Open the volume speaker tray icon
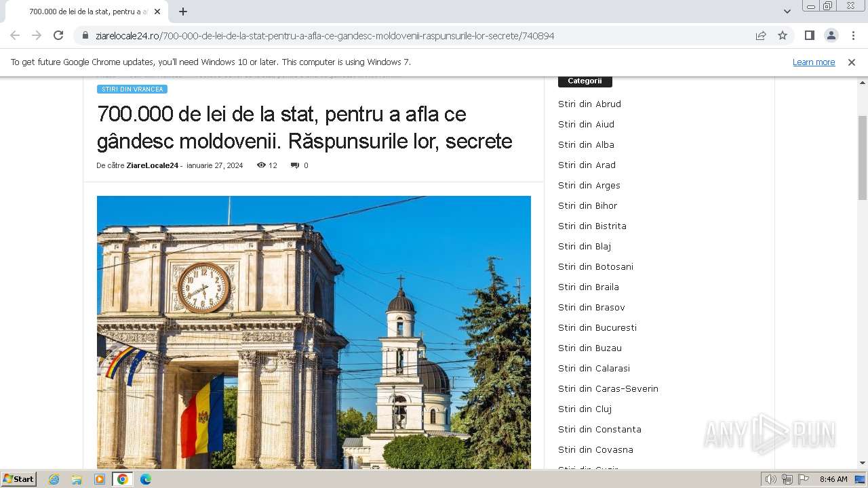The image size is (868, 488). coord(771,479)
